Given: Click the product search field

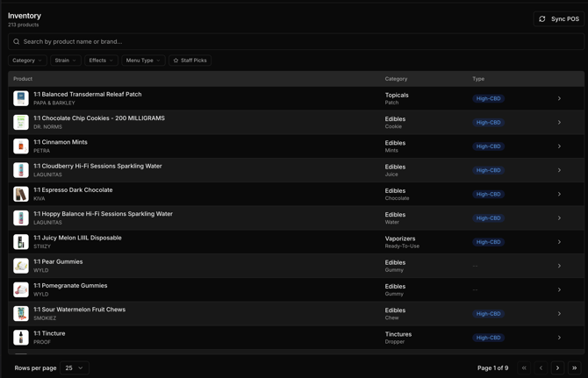Looking at the screenshot, I should pyautogui.click(x=296, y=41).
